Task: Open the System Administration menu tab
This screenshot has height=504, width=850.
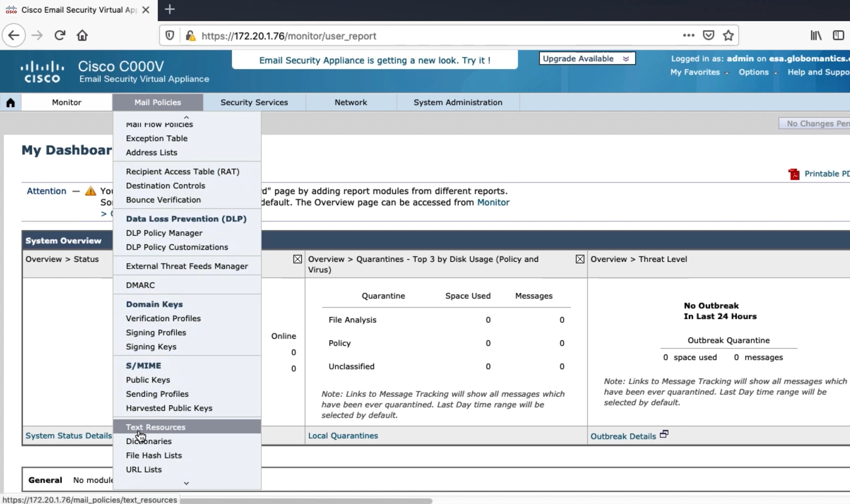Action: tap(458, 102)
